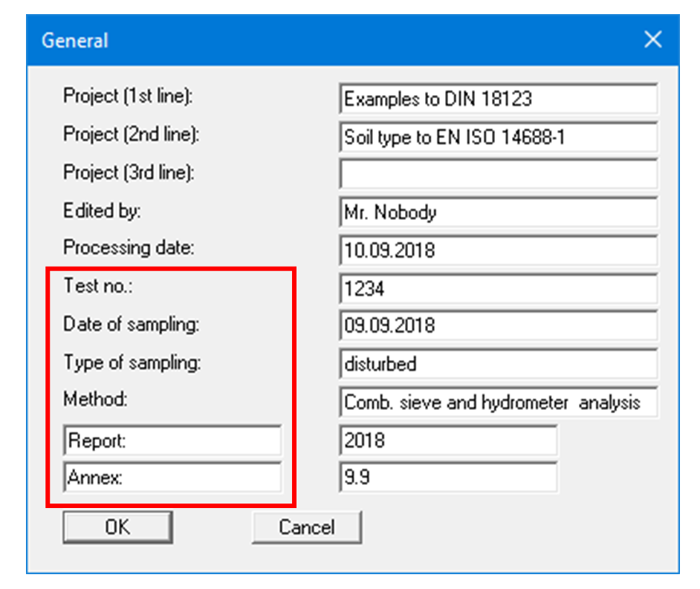700x589 pixels.
Task: Click the empty Project 3rd line field
Action: [498, 175]
